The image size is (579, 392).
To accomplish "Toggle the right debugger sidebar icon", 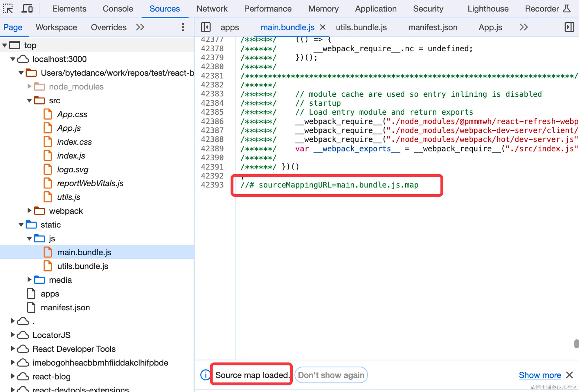I will click(x=569, y=27).
